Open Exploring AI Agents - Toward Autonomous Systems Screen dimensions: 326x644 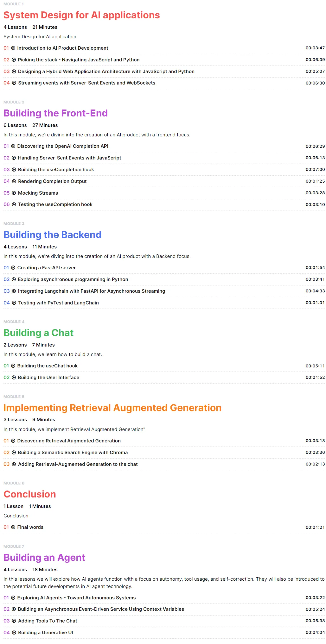tap(76, 598)
